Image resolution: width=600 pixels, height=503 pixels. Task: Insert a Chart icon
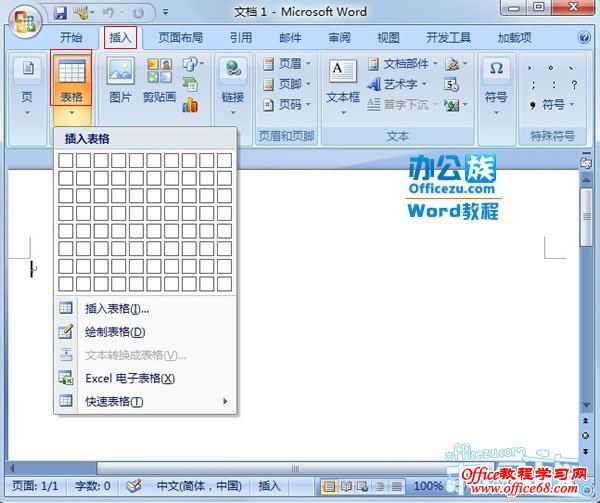point(190,105)
